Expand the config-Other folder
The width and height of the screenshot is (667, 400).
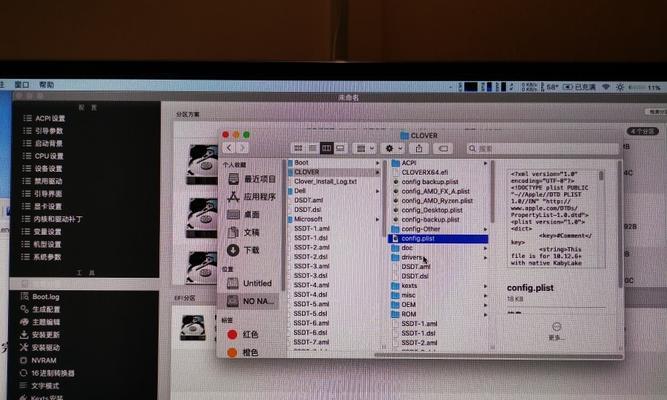point(485,229)
